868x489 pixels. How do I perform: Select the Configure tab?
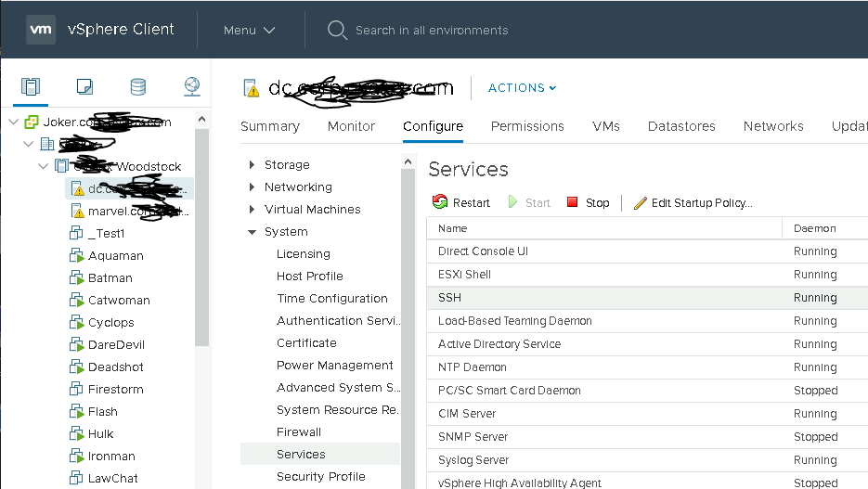click(x=433, y=126)
